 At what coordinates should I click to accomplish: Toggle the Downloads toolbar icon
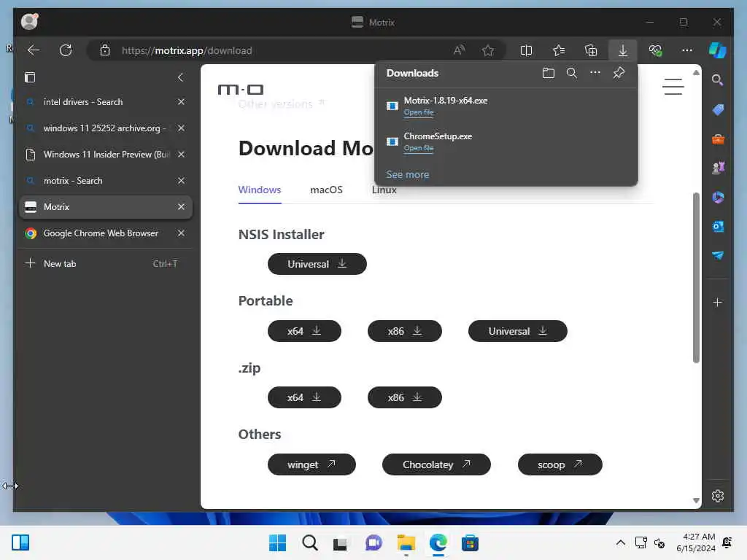(623, 50)
